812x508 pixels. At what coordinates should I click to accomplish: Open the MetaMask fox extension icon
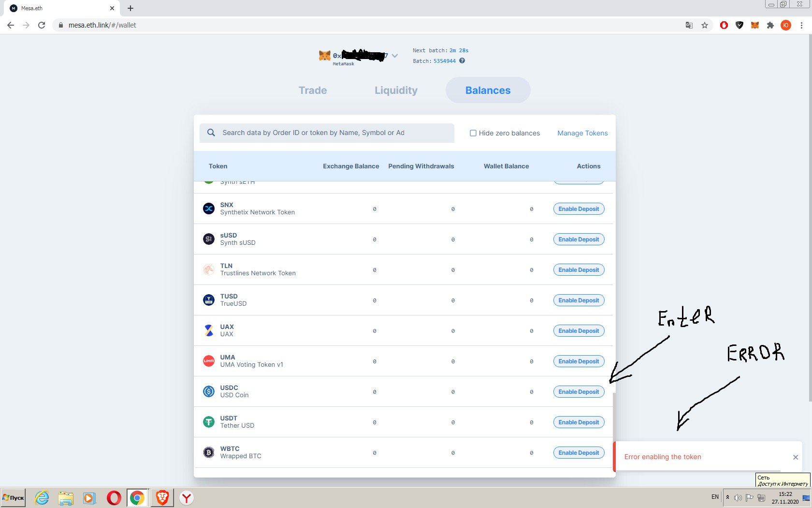coord(755,25)
